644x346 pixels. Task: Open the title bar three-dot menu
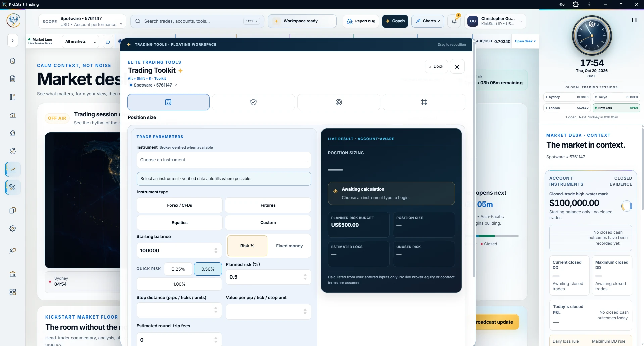pyautogui.click(x=589, y=4)
